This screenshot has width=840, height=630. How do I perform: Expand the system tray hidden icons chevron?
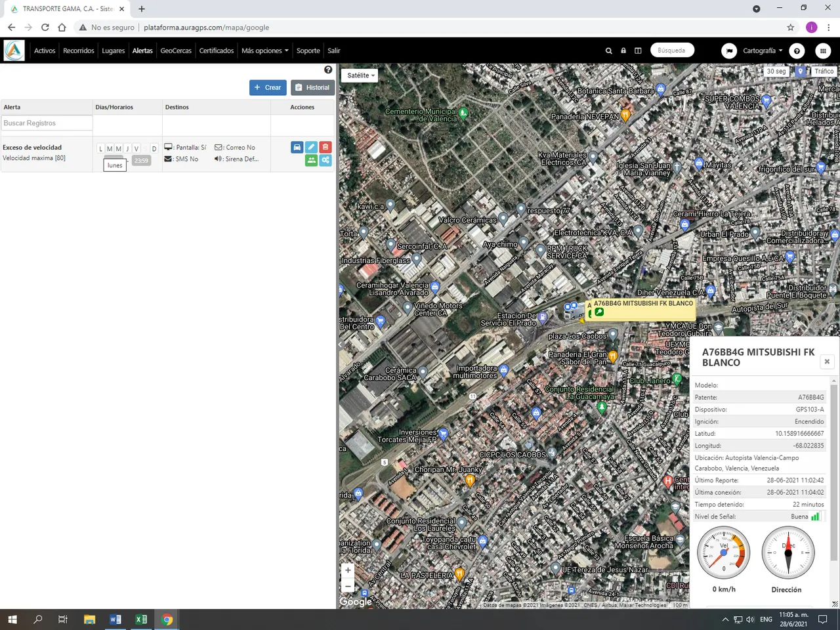[x=724, y=619]
